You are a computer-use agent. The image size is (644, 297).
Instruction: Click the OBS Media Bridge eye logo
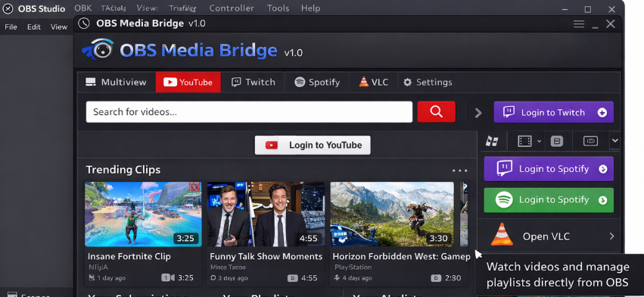(98, 48)
